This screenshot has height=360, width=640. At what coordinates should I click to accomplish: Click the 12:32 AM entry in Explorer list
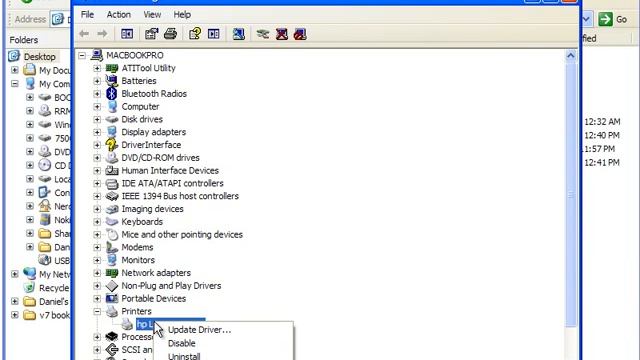pyautogui.click(x=602, y=122)
